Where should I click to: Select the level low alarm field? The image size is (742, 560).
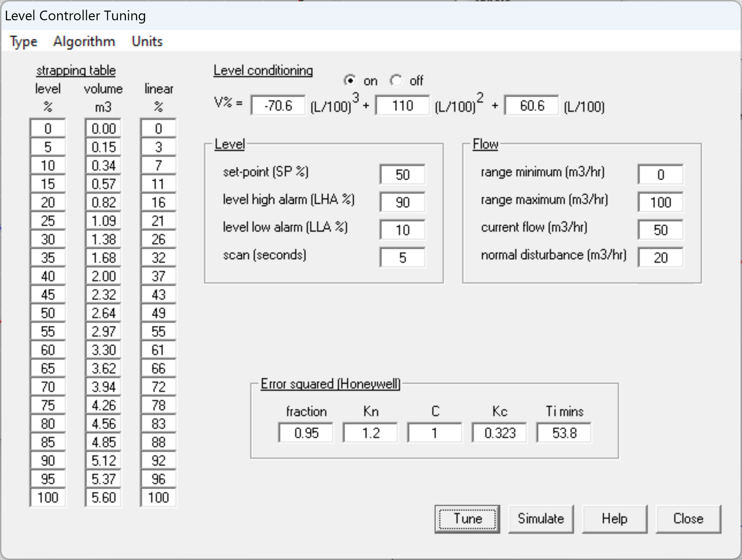pos(402,230)
